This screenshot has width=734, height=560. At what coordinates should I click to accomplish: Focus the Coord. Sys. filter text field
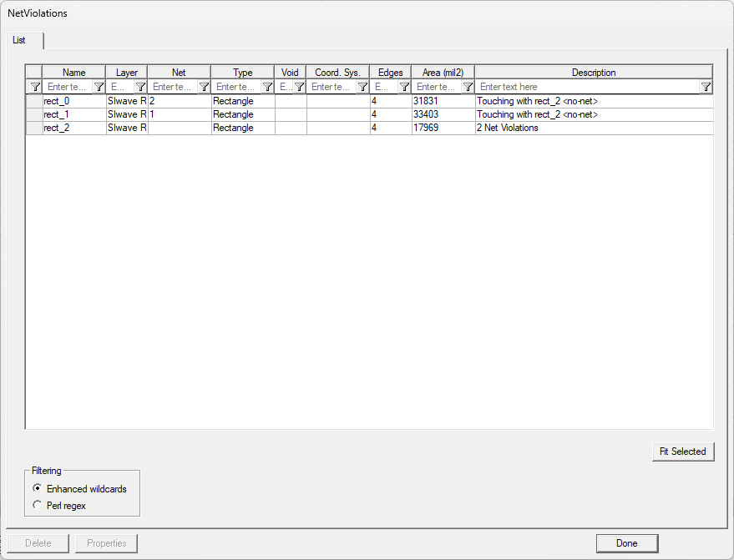[x=332, y=87]
